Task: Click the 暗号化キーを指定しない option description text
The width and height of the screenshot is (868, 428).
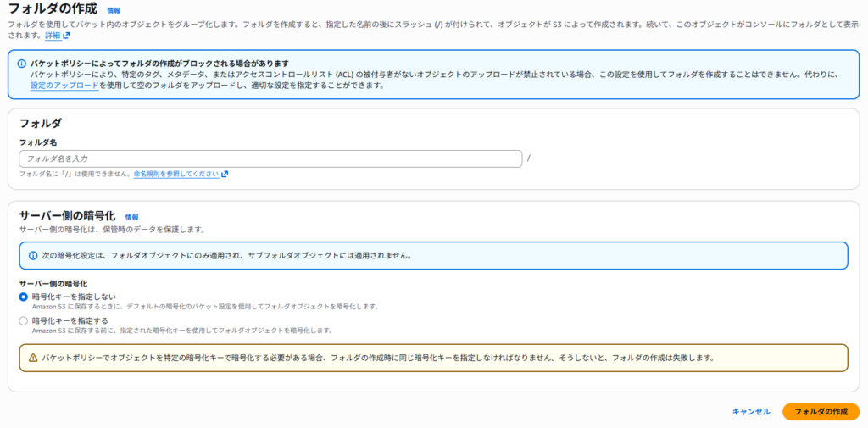Action: tap(204, 306)
